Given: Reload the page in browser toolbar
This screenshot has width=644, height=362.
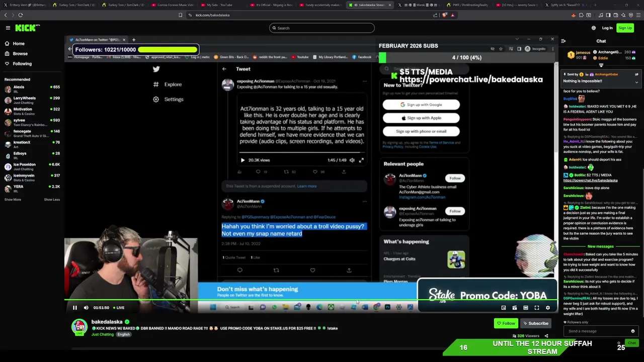Looking at the screenshot, I should click(21, 15).
